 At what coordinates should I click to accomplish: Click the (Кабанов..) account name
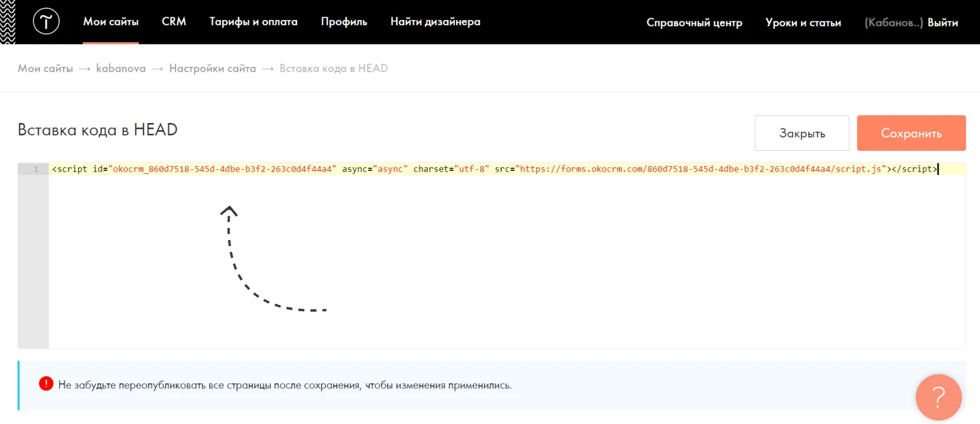[x=894, y=22]
